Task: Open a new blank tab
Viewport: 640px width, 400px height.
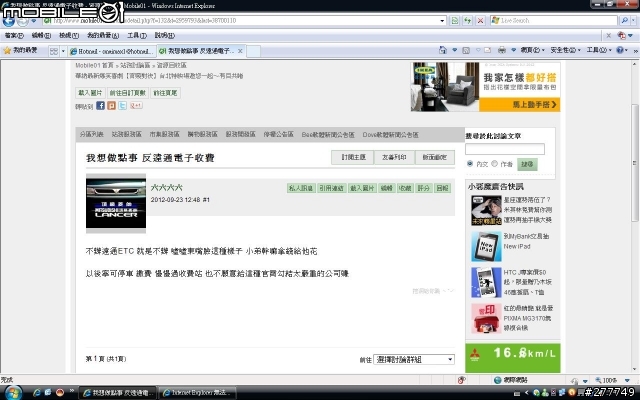Action: coord(253,51)
